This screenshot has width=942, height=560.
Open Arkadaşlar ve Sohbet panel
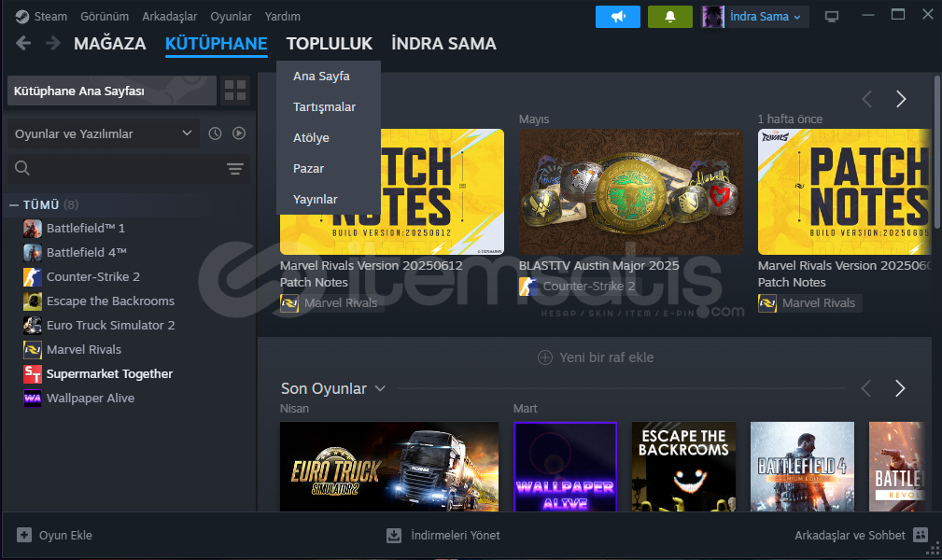(x=850, y=536)
